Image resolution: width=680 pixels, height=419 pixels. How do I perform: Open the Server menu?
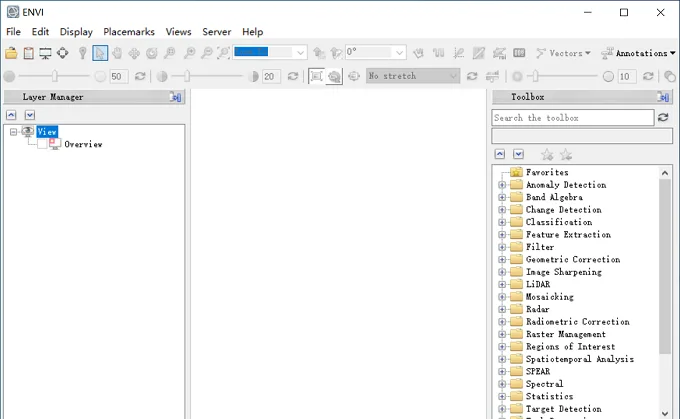pyautogui.click(x=217, y=32)
